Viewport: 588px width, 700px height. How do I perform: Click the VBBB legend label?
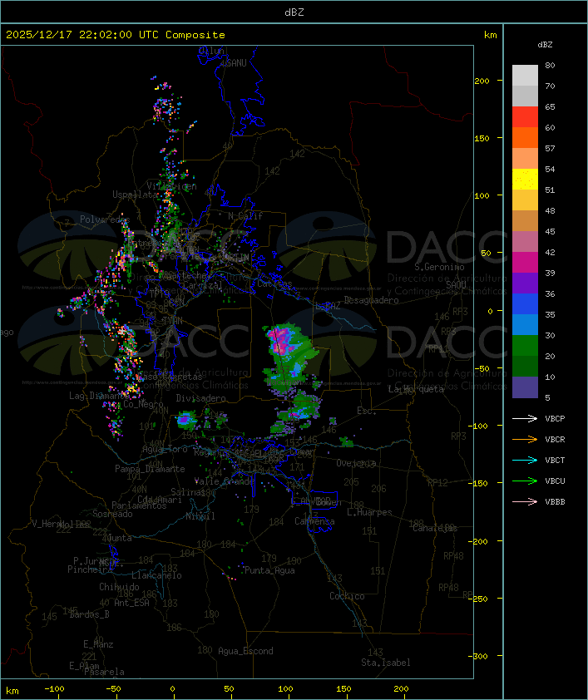click(x=555, y=502)
